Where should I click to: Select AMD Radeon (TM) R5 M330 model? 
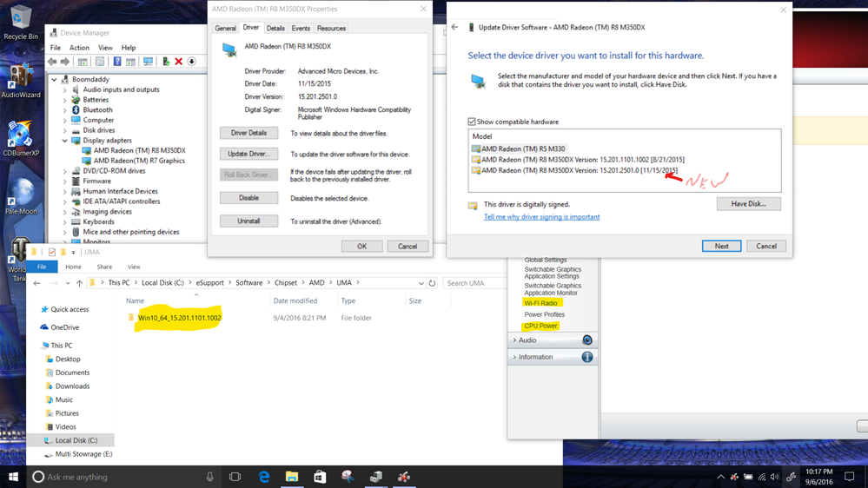pos(522,148)
